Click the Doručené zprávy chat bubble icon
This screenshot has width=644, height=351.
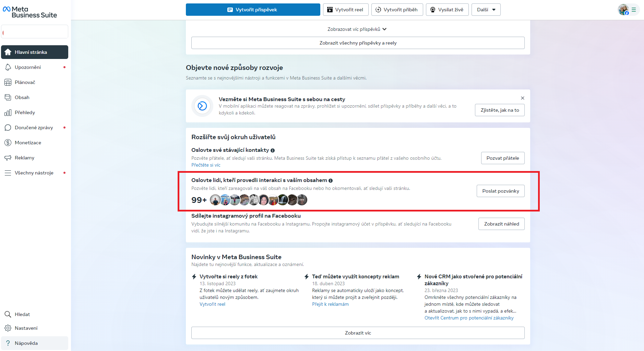click(8, 128)
